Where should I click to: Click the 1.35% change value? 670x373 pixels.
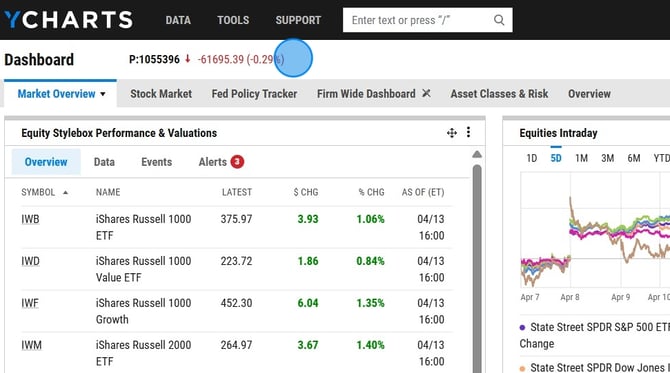point(370,303)
